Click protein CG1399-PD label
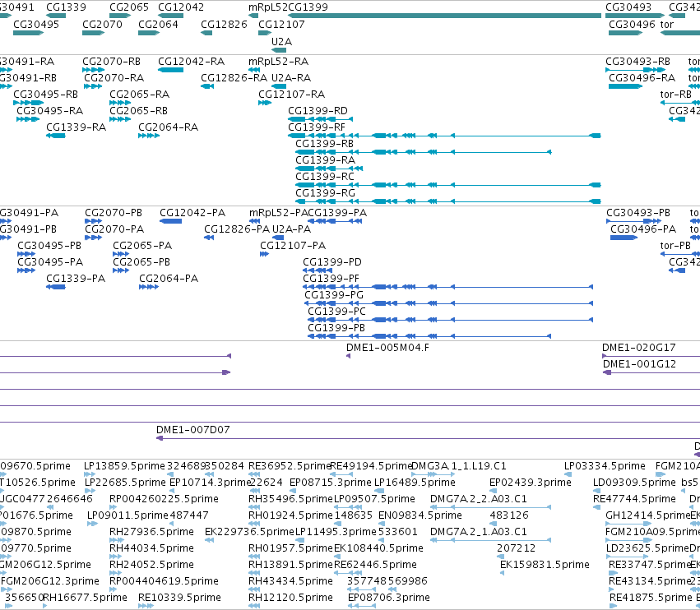 332,262
